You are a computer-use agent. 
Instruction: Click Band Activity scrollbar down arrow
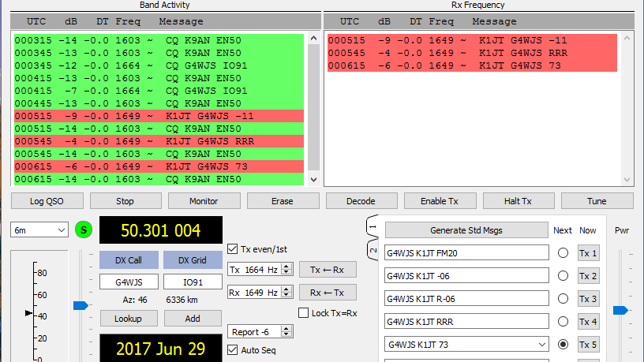click(x=314, y=179)
